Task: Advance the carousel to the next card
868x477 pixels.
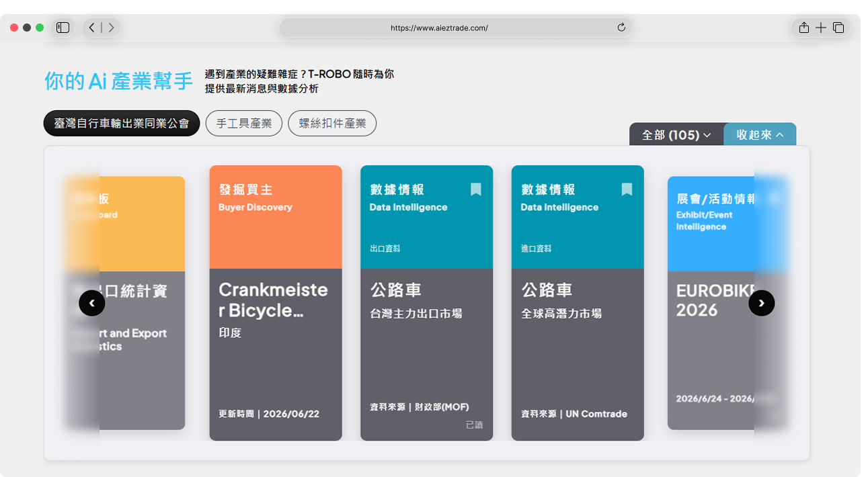Action: coord(762,303)
